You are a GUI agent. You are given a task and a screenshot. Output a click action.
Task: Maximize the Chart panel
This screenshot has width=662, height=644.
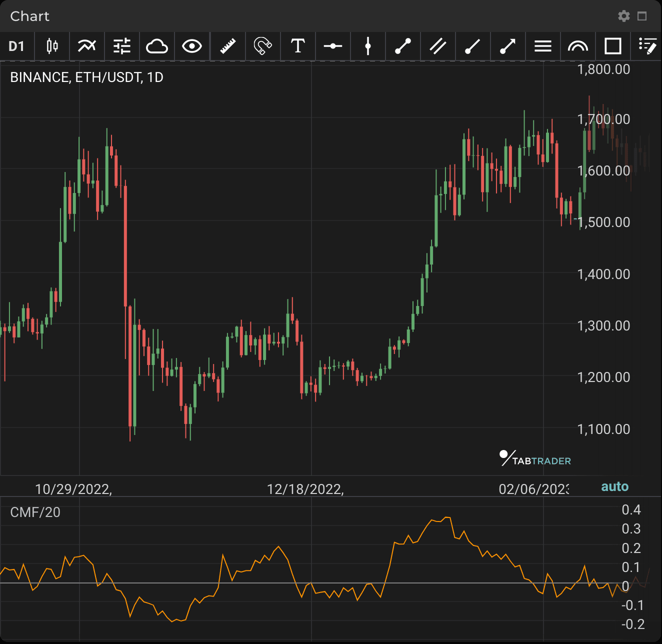[x=642, y=16]
